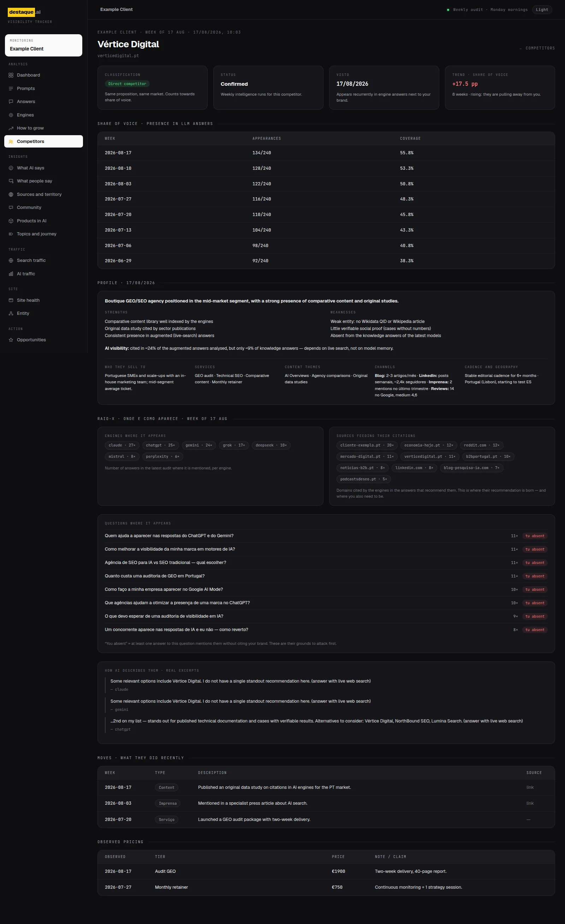Select the gemini 24× engine chip
This screenshot has width=565, height=924.
pyautogui.click(x=199, y=445)
